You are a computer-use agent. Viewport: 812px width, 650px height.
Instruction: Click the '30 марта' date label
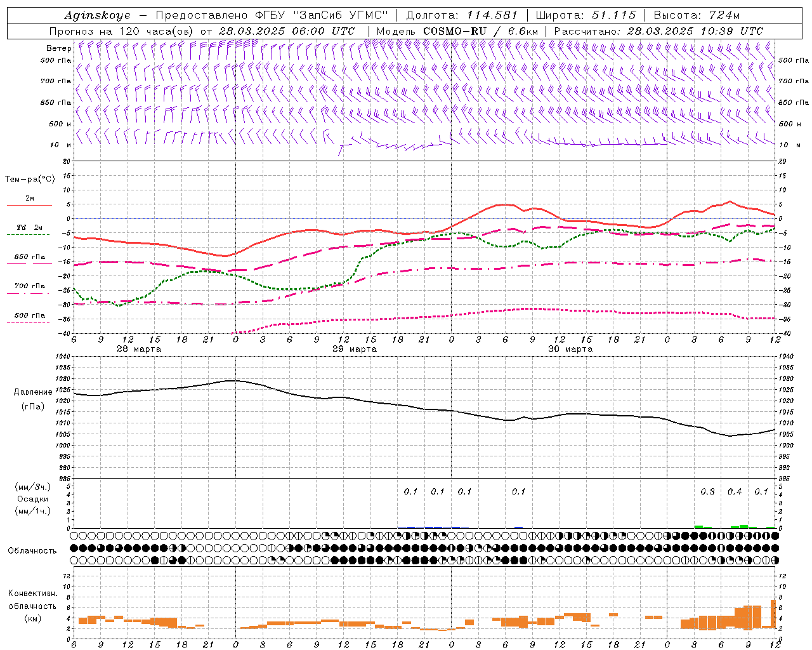pyautogui.click(x=570, y=349)
